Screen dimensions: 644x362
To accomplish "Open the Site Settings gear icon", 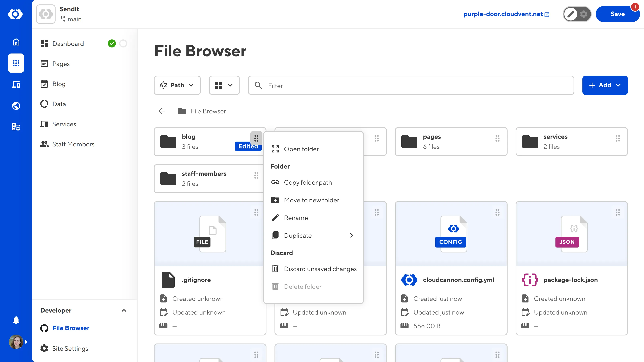I will (x=44, y=348).
